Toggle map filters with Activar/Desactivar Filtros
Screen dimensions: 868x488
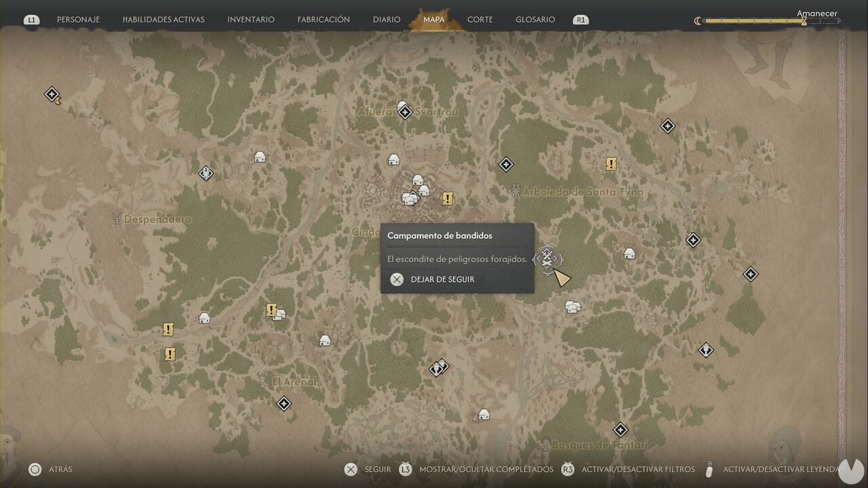coord(629,469)
